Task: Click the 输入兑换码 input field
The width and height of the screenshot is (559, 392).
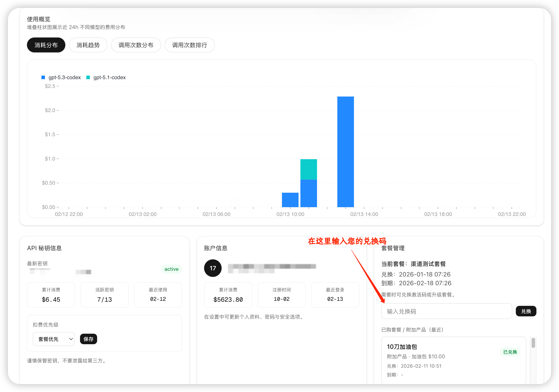Action: click(x=446, y=311)
